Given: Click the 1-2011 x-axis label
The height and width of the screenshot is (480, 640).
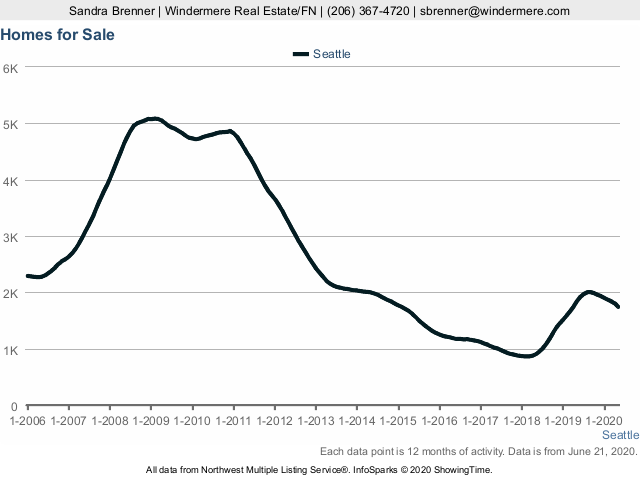Looking at the screenshot, I should 233,420.
